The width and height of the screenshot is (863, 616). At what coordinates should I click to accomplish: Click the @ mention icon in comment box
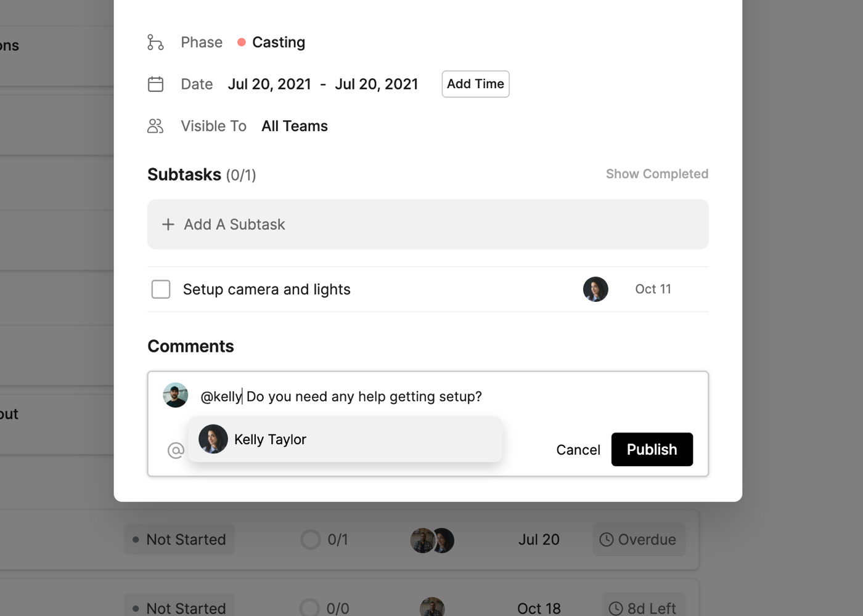tap(176, 450)
